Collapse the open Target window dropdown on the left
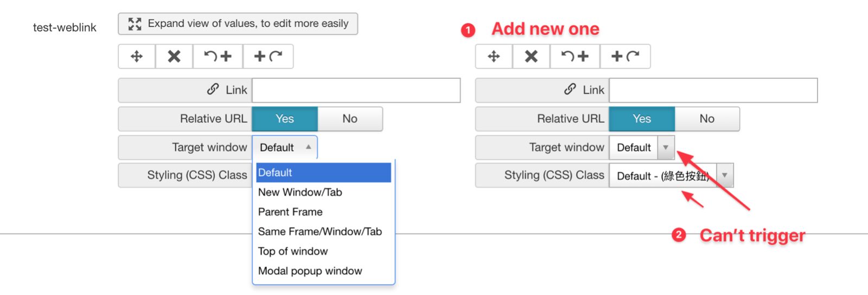 point(285,147)
